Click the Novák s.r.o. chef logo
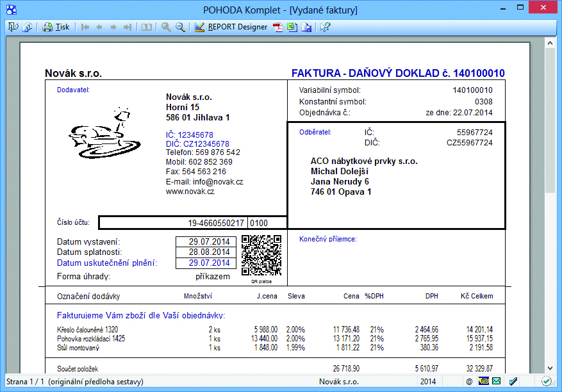This screenshot has height=392, width=562. pos(104,133)
